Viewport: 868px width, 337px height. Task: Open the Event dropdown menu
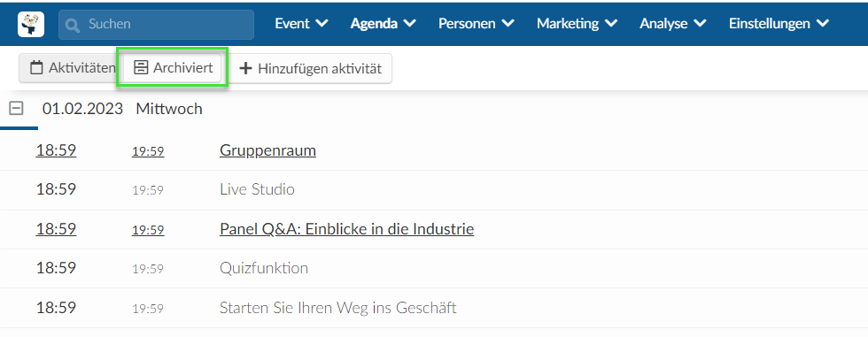(x=302, y=24)
